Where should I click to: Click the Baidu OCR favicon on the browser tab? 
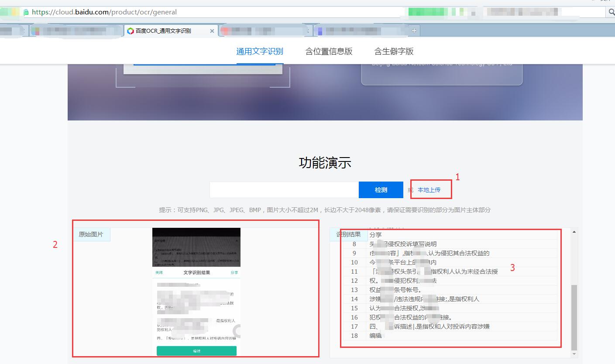pos(131,31)
